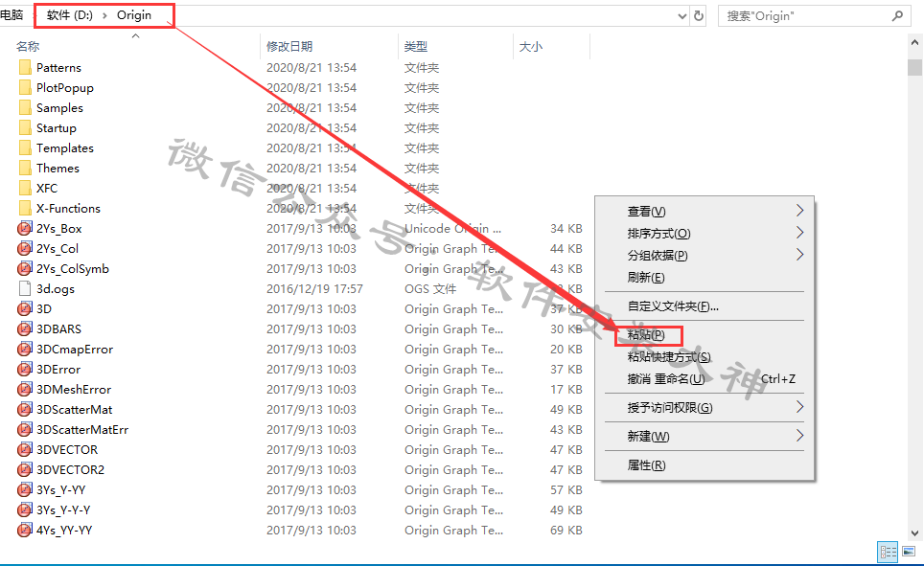
Task: Sort by the 修改日期 column header
Action: (289, 47)
